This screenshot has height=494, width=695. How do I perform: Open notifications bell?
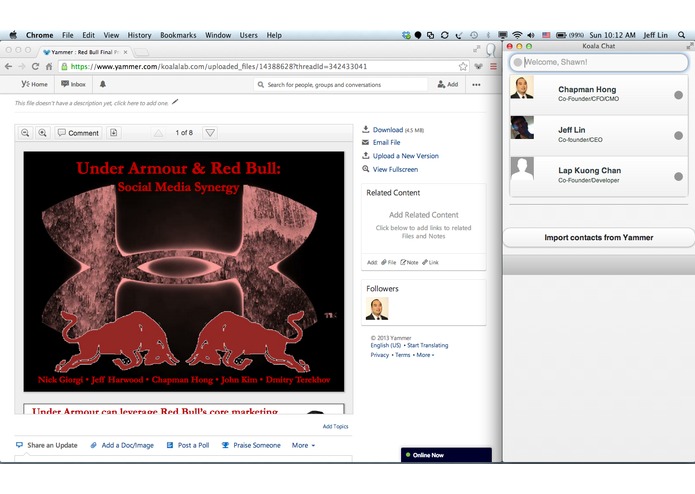click(x=103, y=84)
